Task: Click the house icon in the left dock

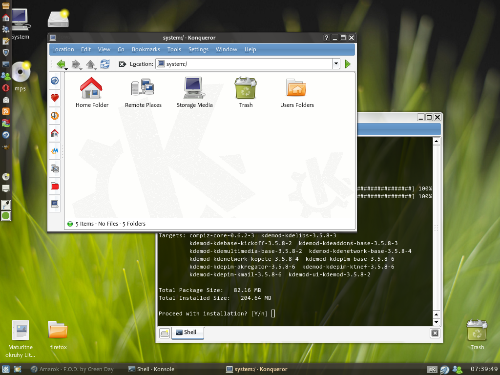Action: (6, 17)
